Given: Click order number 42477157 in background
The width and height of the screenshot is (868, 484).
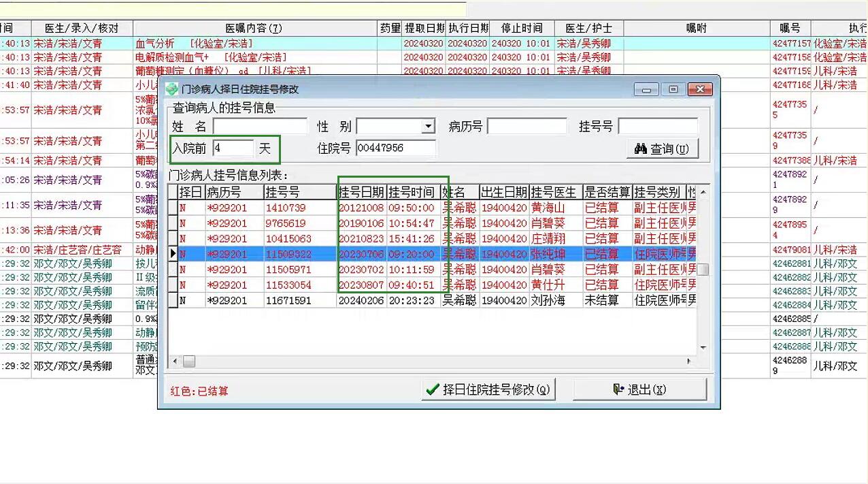Looking at the screenshot, I should click(x=792, y=43).
